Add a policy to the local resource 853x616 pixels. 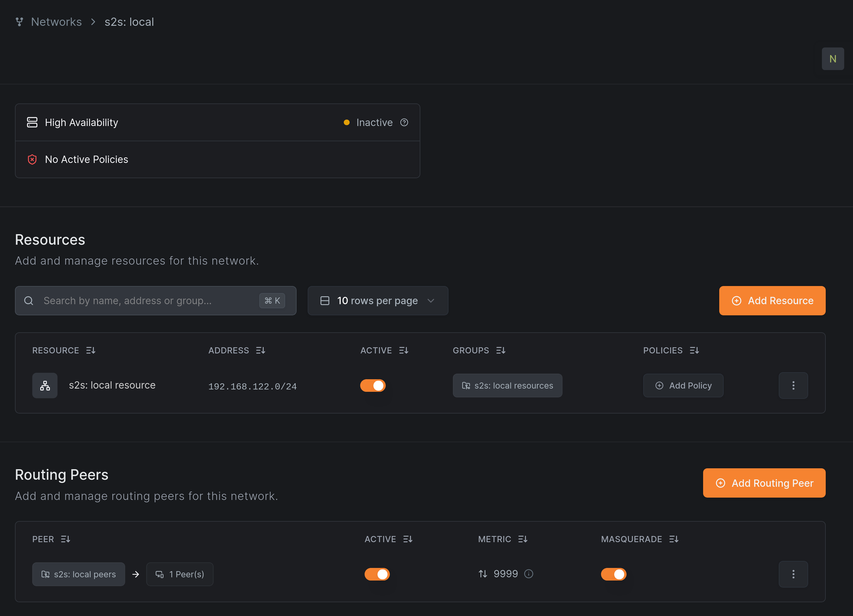coord(683,385)
